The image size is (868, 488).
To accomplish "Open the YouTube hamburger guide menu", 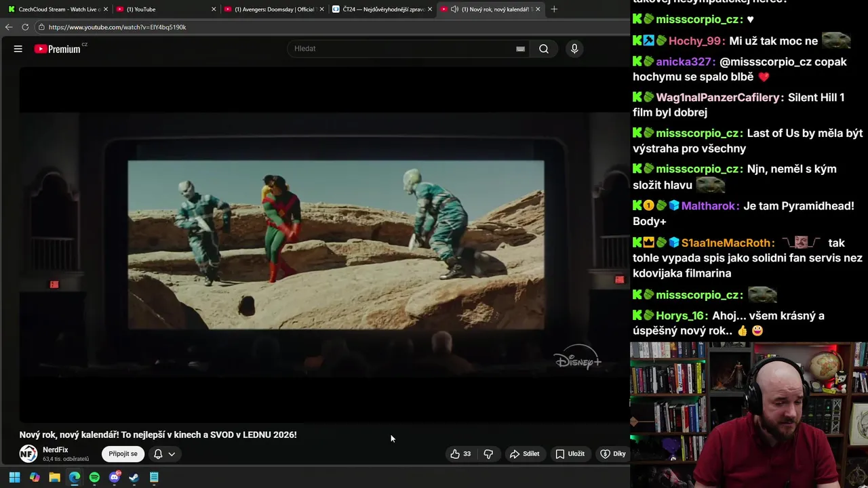I will [18, 49].
